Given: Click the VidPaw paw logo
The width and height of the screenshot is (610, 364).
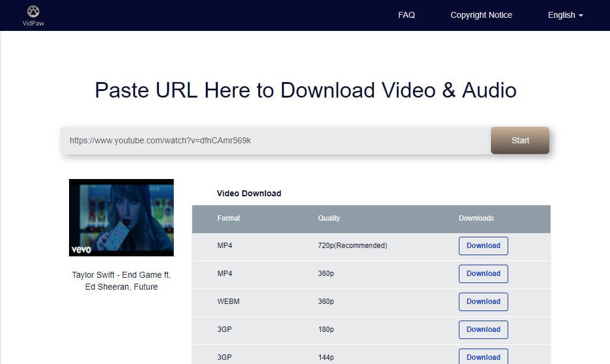Looking at the screenshot, I should pos(33,15).
